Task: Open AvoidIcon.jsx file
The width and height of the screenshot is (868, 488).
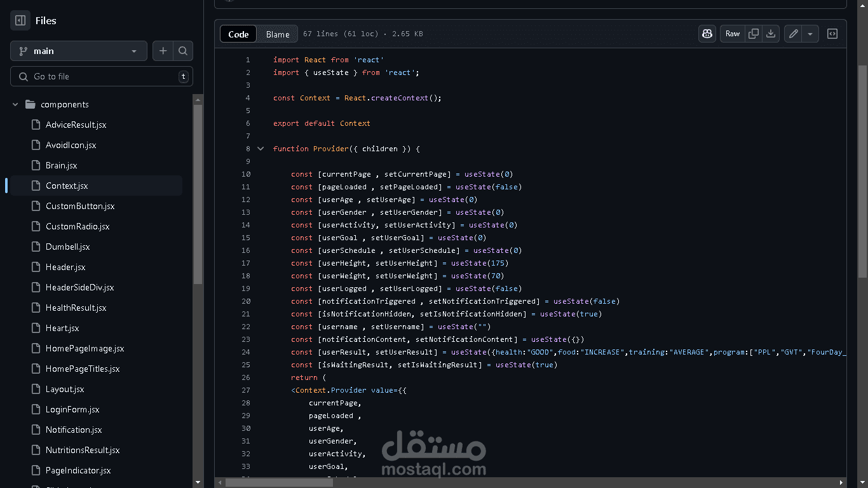Action: tap(71, 145)
